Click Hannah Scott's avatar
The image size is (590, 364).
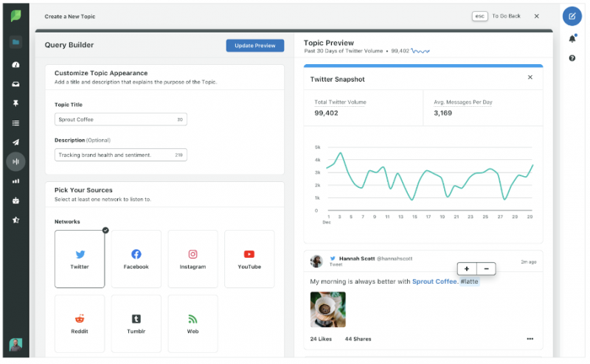[x=316, y=261]
